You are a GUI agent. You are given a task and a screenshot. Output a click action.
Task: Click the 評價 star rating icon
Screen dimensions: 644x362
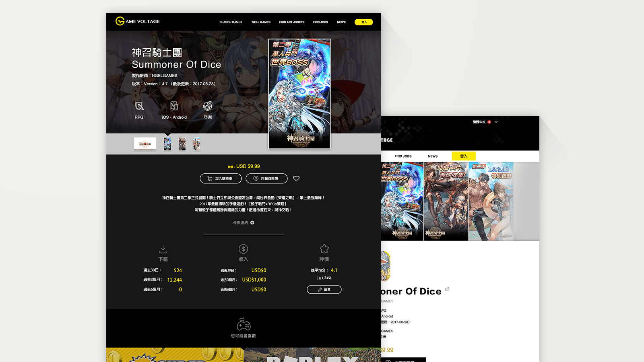[324, 249]
